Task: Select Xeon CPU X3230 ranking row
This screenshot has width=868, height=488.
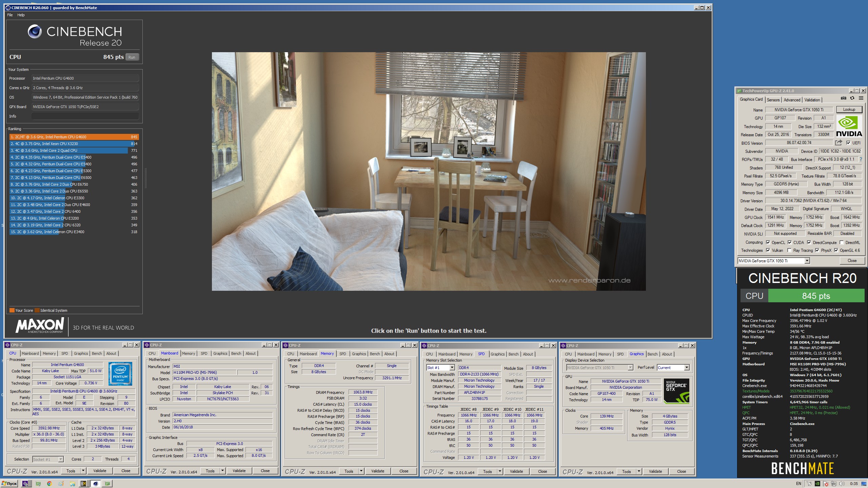Action: (x=74, y=144)
